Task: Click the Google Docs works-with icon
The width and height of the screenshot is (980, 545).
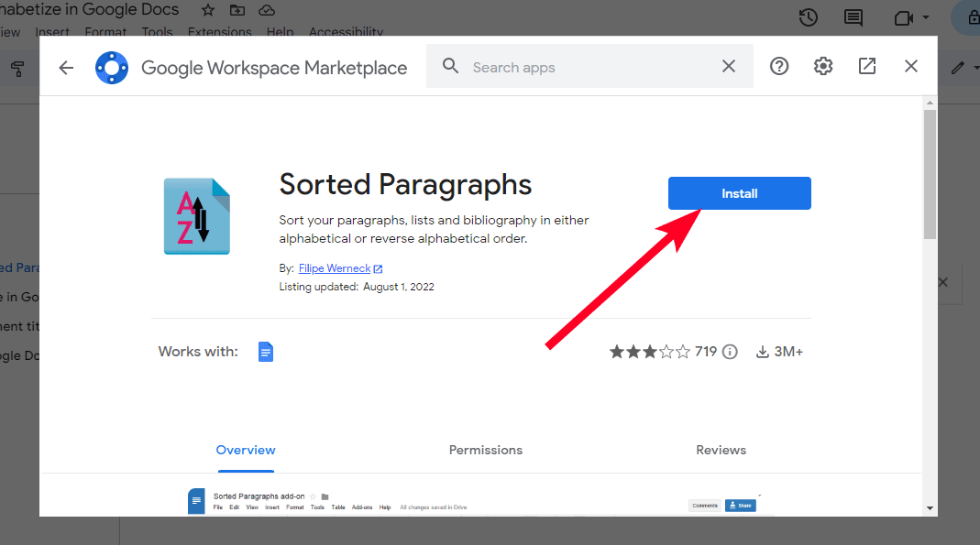Action: 265,351
